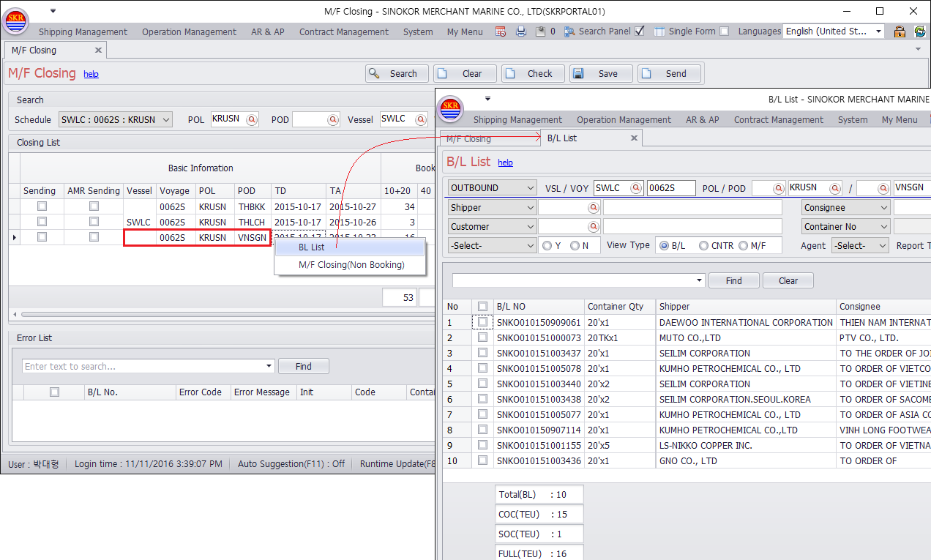Click lookup icon left of VNSGN in B/L List

tap(883, 188)
